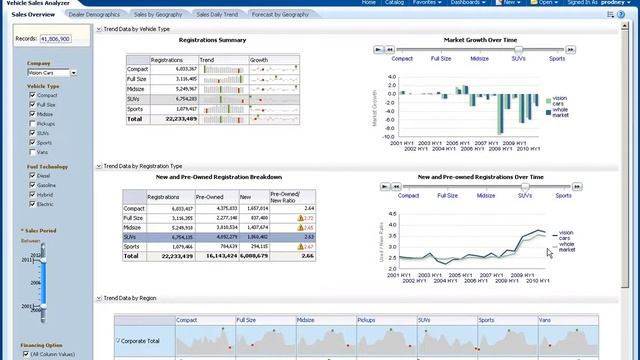The image size is (640, 360).
Task: Uncheck the Hybrid fuel technology checkbox
Action: pos(32,195)
